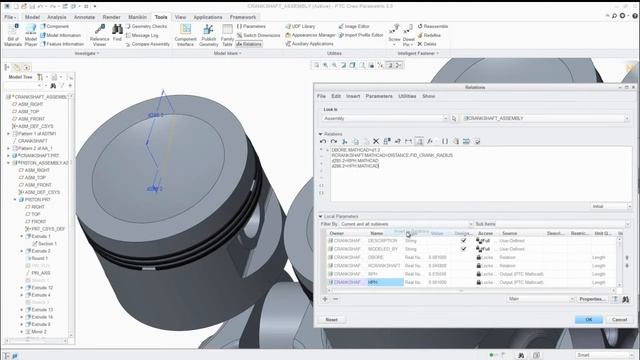This screenshot has width=640, height=360.
Task: Collapse the Local Parameters section
Action: coord(320,216)
